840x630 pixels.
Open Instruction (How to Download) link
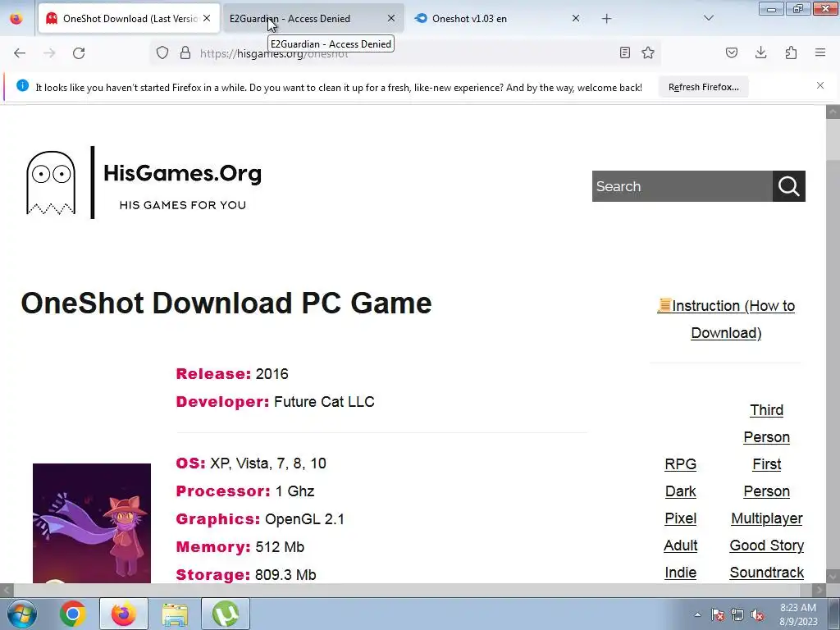[726, 319]
